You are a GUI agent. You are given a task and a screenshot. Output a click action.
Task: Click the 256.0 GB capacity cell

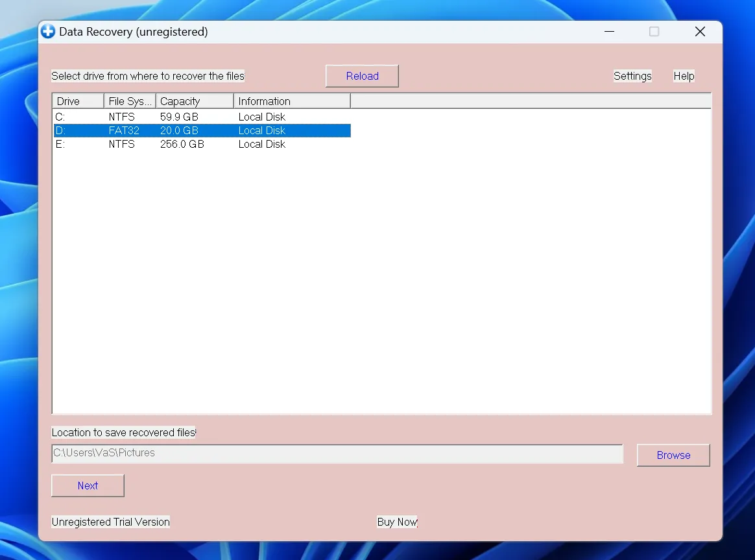182,145
